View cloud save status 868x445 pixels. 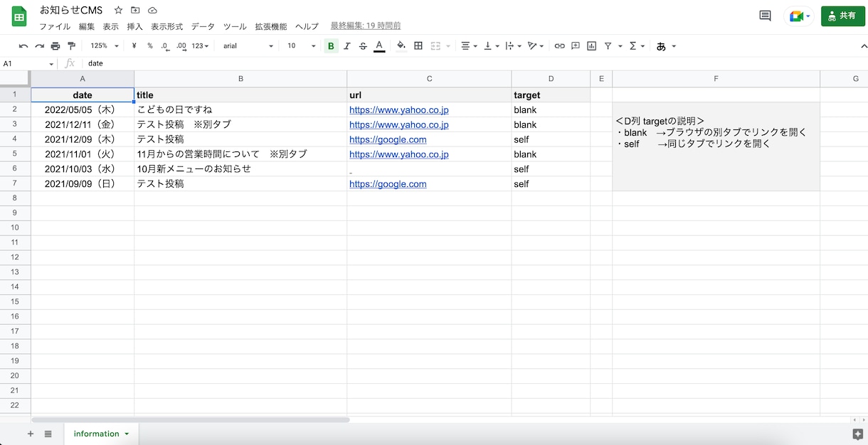(x=152, y=11)
